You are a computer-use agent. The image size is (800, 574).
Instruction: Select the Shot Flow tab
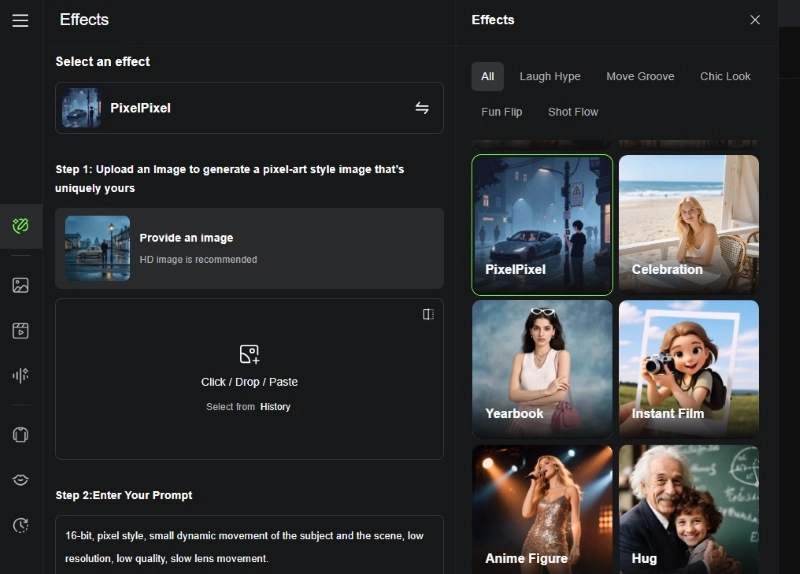pos(573,112)
